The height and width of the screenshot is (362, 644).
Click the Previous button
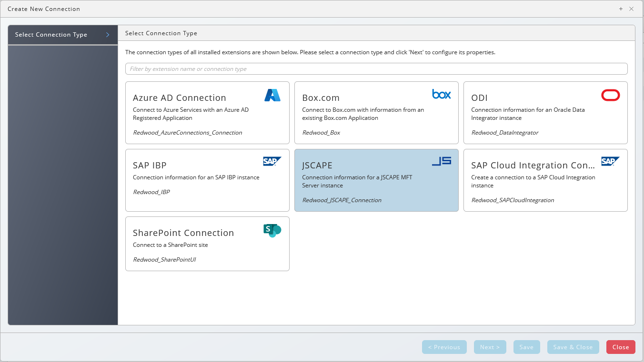tap(444, 347)
